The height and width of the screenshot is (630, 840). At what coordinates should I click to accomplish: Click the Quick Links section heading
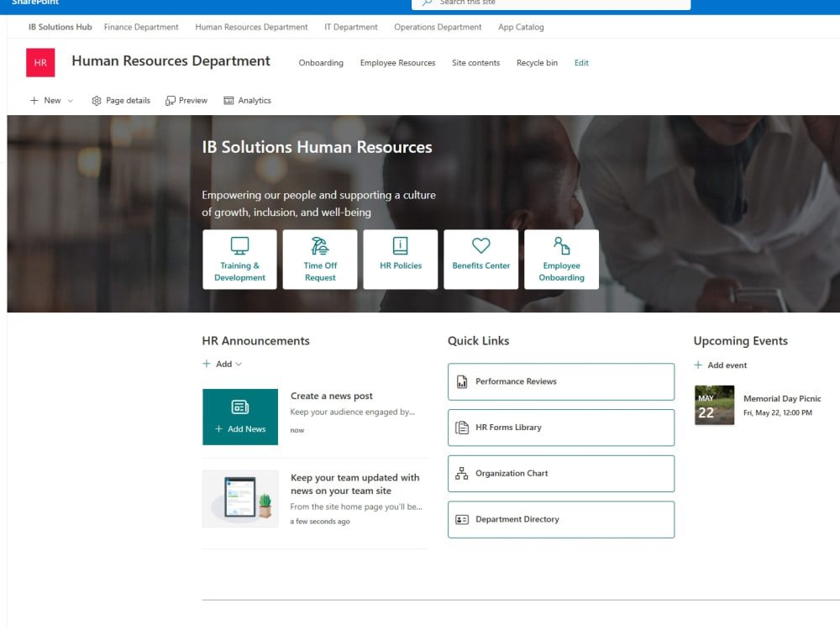pos(479,341)
